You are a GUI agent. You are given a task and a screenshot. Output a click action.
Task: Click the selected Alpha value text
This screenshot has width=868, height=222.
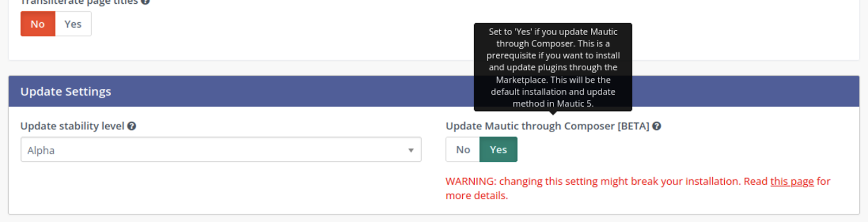pos(41,151)
